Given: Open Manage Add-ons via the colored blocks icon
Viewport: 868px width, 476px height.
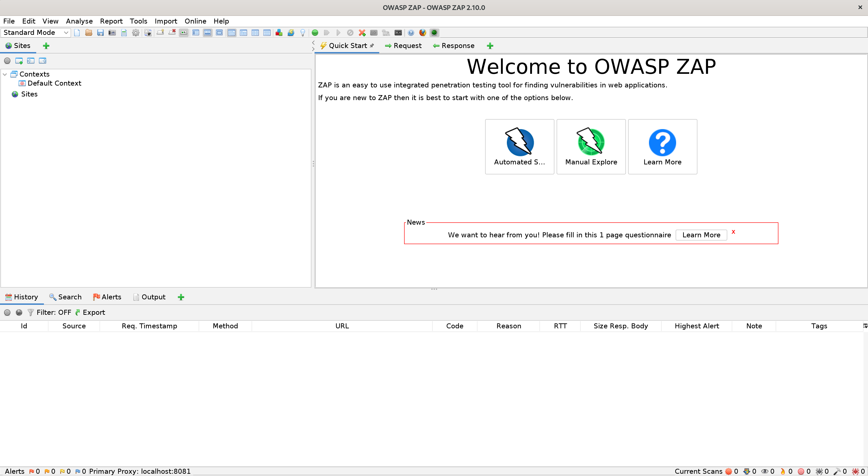Looking at the screenshot, I should [279, 33].
